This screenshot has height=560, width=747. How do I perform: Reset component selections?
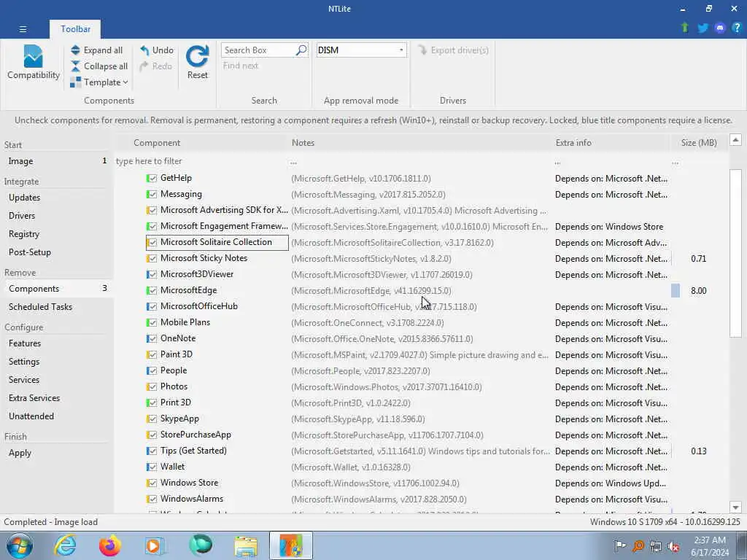coord(197,63)
